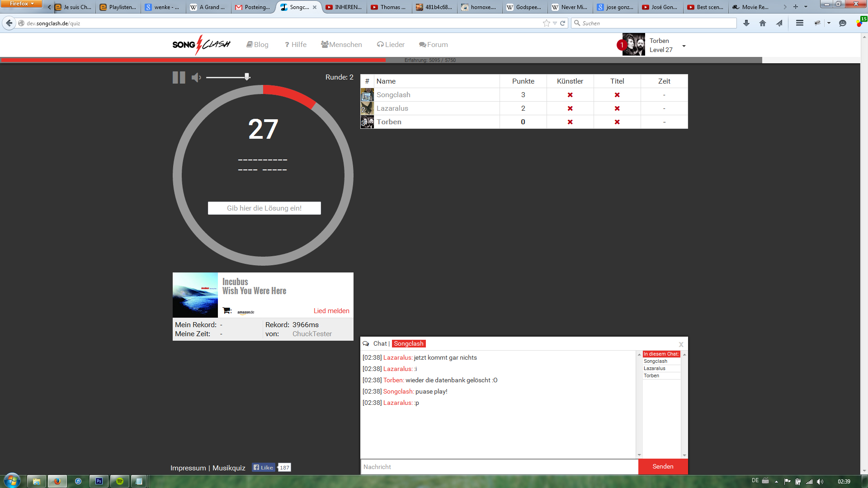Expand the list all tabs arrow
868x488 pixels.
click(806, 7)
